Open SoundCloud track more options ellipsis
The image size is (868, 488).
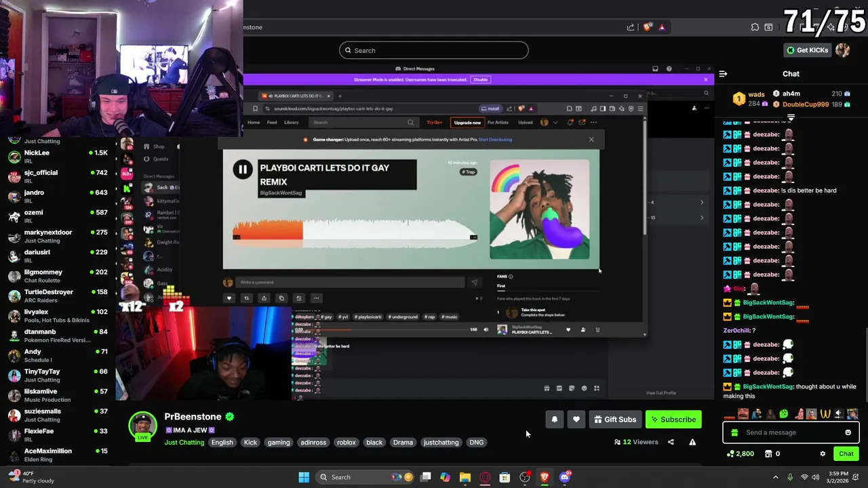tap(316, 298)
